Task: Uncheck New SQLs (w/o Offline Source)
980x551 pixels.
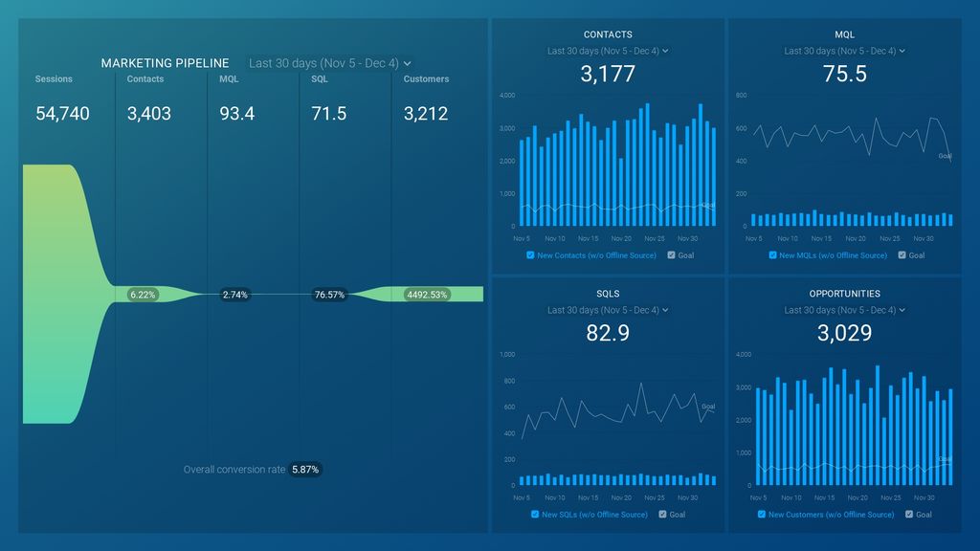Action: click(x=534, y=515)
